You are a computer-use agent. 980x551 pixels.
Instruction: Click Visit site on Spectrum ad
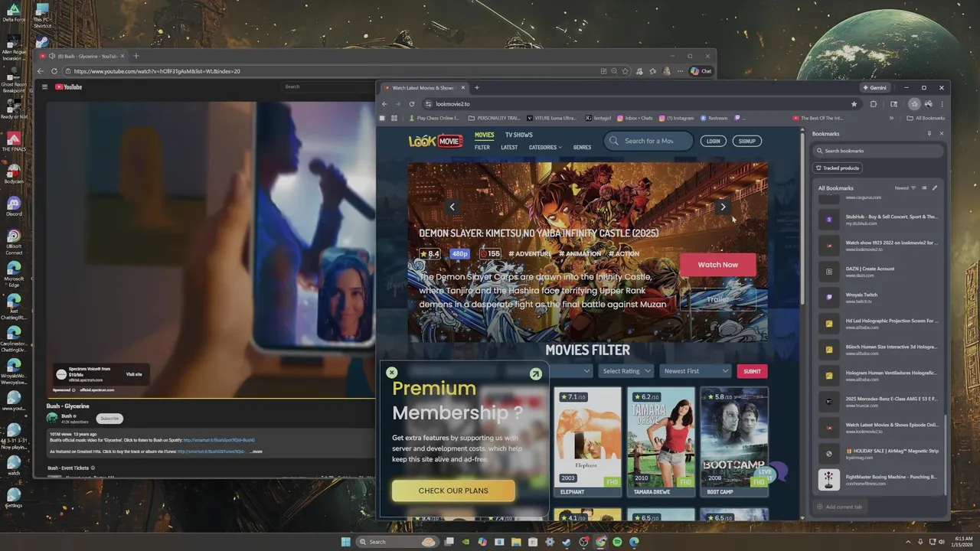coord(134,374)
